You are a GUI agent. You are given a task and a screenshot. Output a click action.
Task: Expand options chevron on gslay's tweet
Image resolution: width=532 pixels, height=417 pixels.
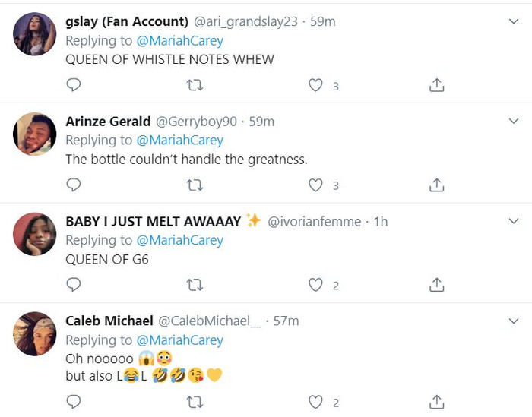tap(514, 22)
